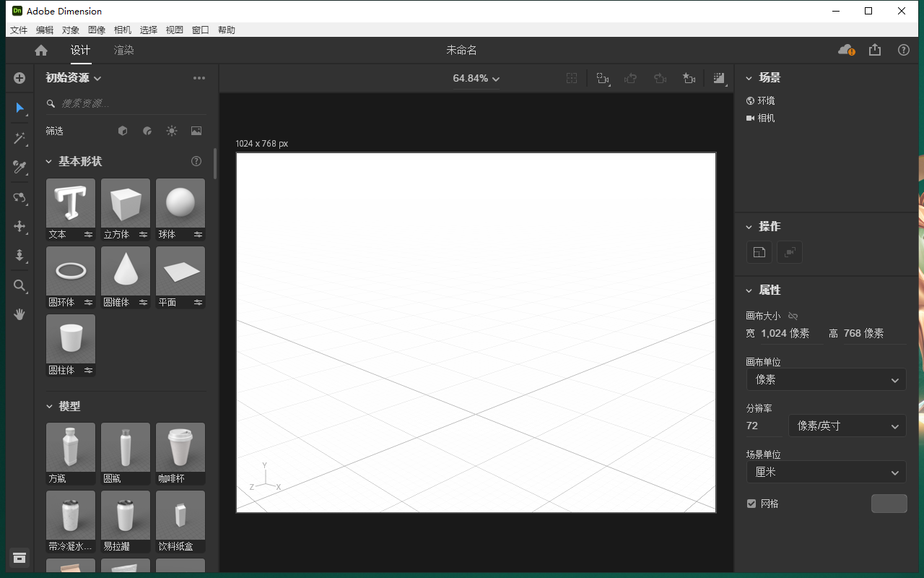Open the zoom percentage dropdown showing 64.84%

tap(475, 78)
